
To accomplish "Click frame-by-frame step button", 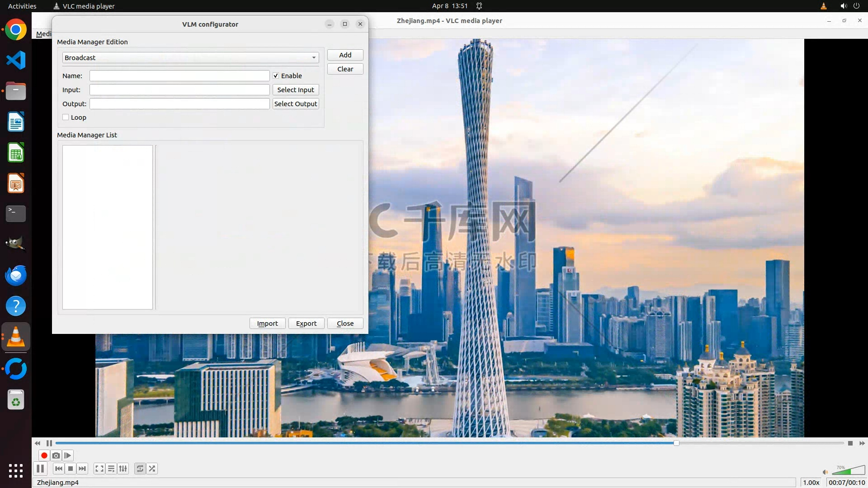I will (68, 455).
